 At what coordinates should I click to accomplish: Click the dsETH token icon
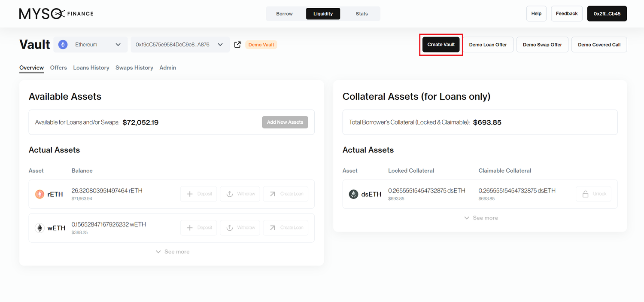[x=353, y=194]
